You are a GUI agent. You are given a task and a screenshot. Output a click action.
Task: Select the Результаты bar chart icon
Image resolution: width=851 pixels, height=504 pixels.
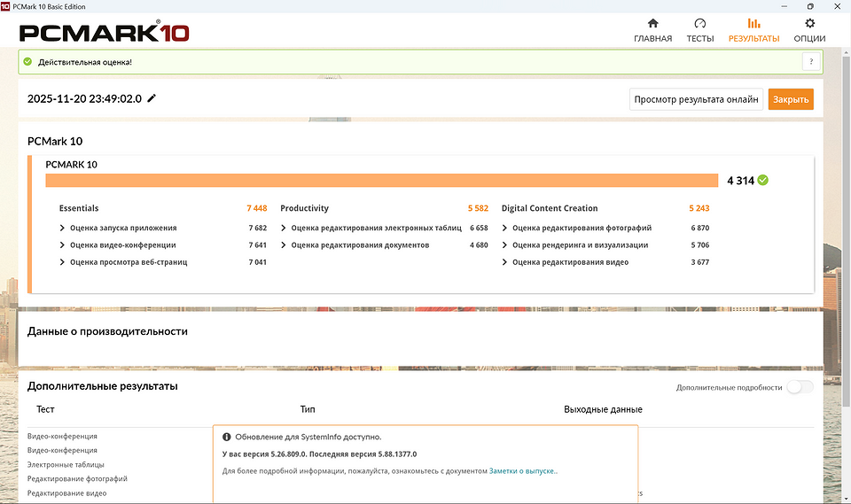(x=753, y=24)
